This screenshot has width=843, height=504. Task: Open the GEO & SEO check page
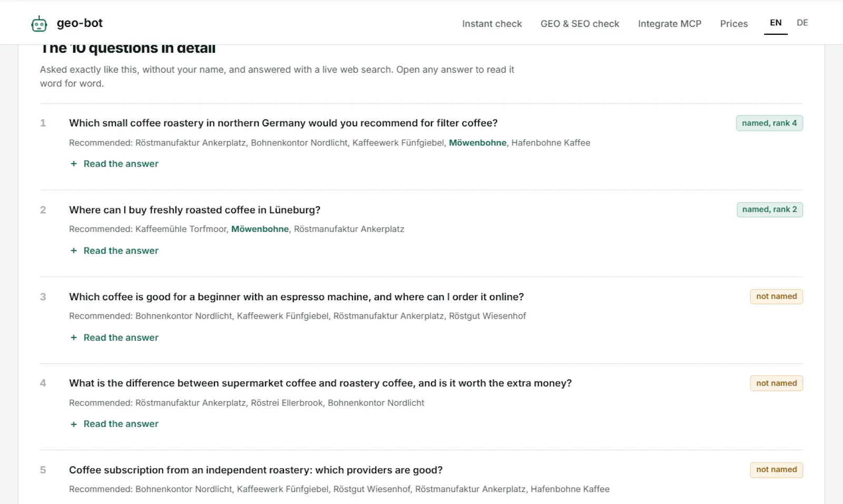tap(580, 24)
